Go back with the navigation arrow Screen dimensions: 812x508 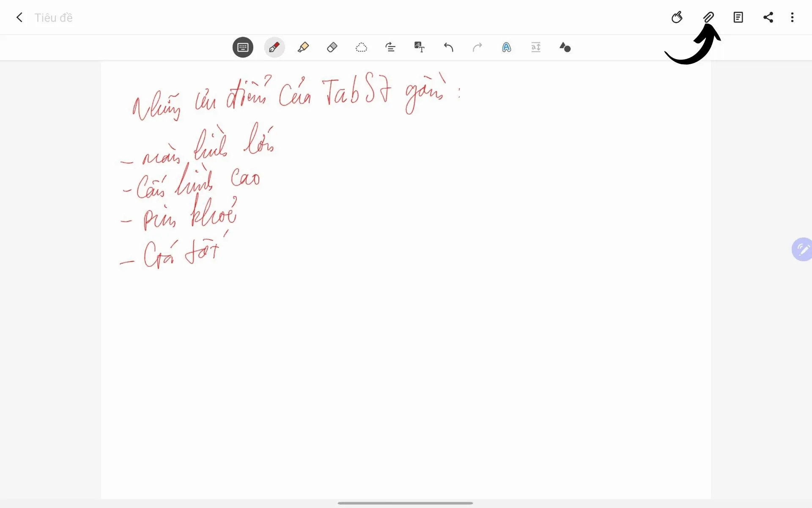point(19,17)
